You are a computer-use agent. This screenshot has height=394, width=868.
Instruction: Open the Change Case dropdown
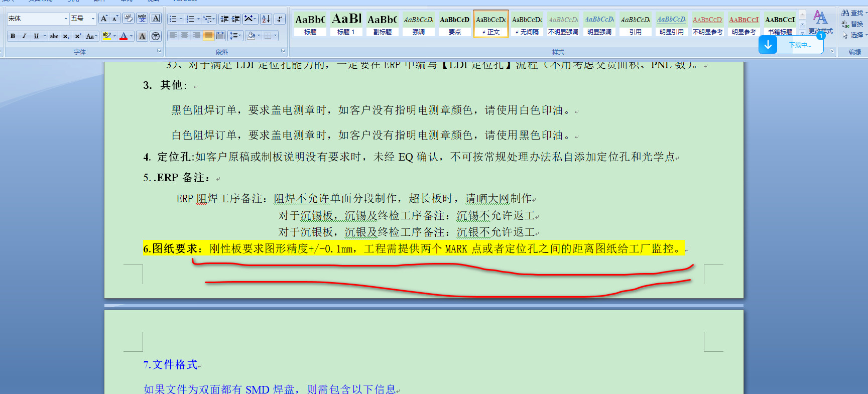[91, 36]
